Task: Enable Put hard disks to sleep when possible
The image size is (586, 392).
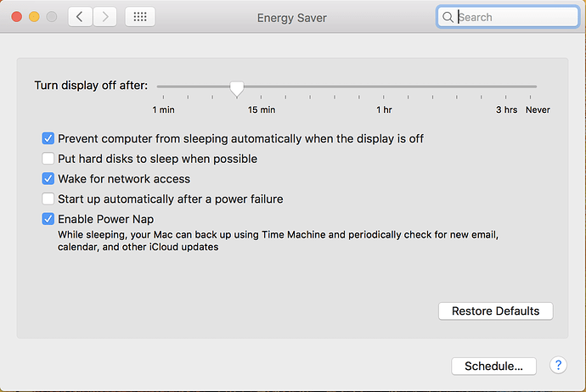Action: (x=48, y=159)
